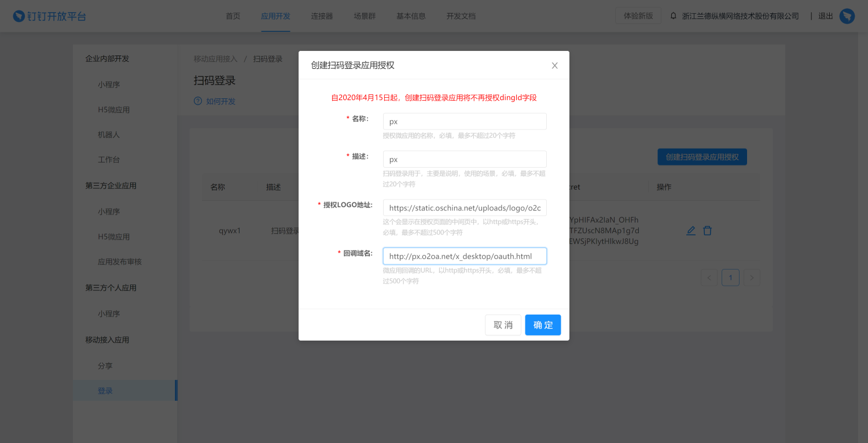The width and height of the screenshot is (868, 443).
Task: Select 小程序 under 第三方企业应用
Action: point(109,212)
